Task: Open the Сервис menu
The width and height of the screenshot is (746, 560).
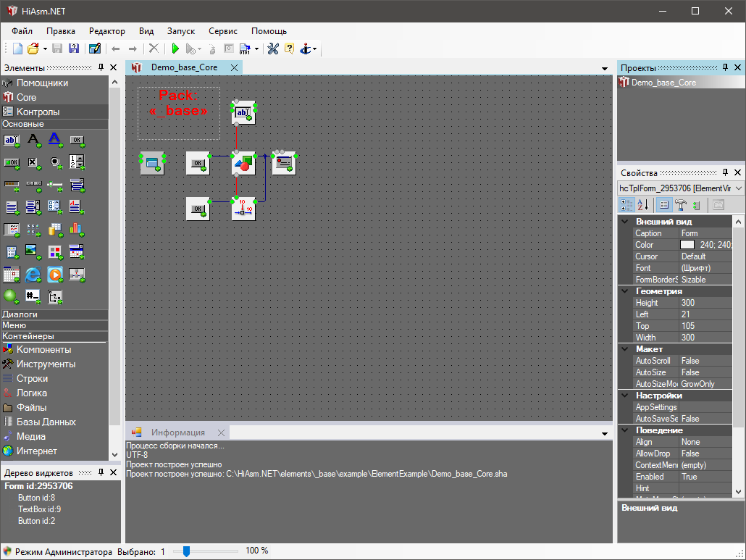Action: coord(222,31)
